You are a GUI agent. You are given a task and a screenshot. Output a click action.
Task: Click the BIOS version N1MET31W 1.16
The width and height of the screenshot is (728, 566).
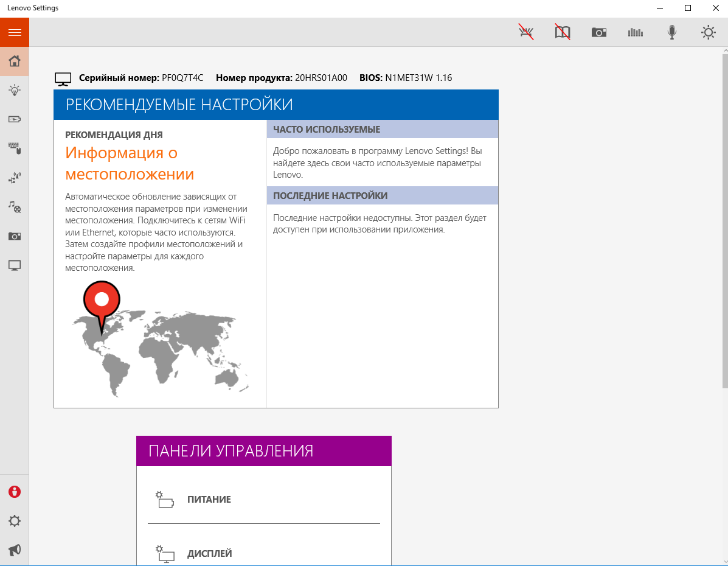418,78
